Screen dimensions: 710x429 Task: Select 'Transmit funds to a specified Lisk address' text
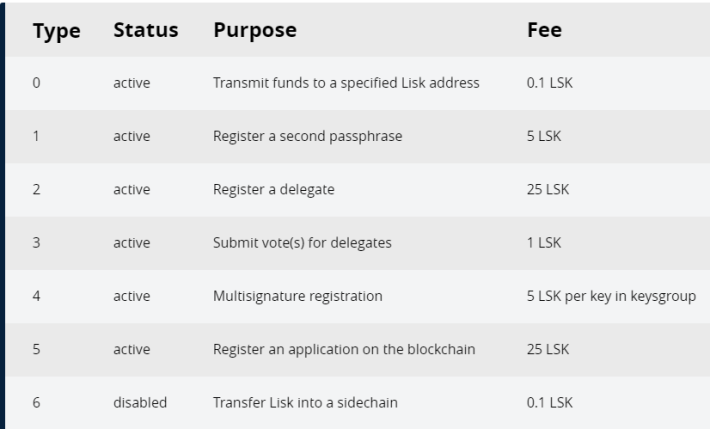(346, 83)
